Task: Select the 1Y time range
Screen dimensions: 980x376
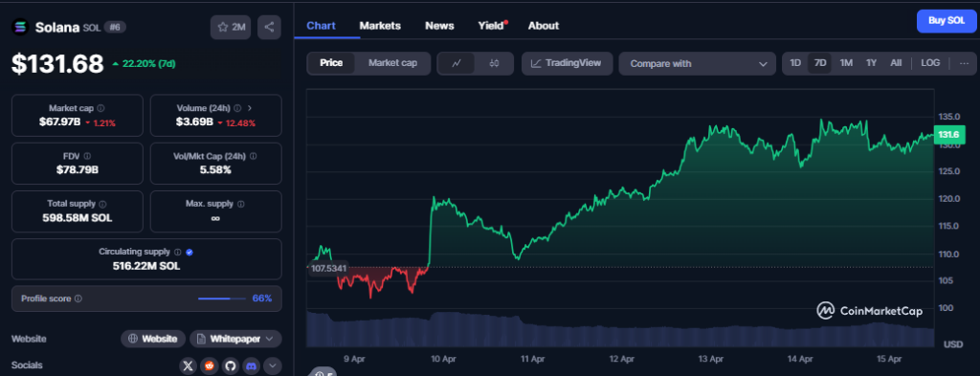Action: tap(871, 63)
